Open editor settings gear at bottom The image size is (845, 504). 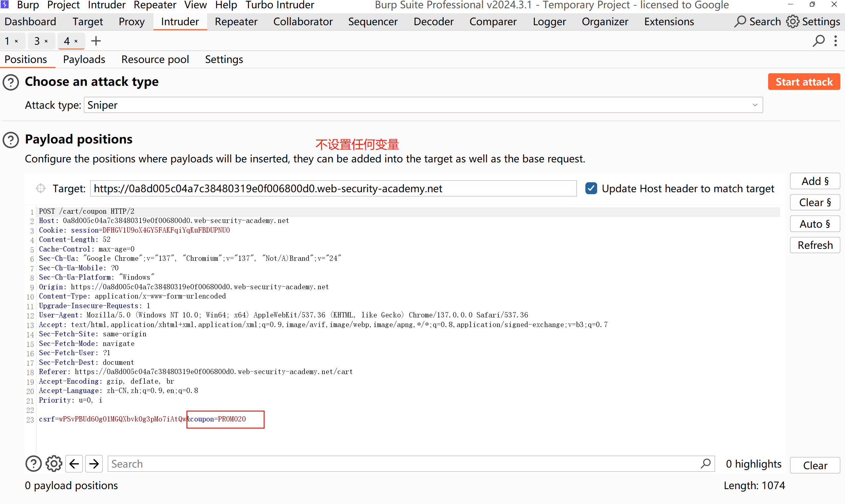54,464
